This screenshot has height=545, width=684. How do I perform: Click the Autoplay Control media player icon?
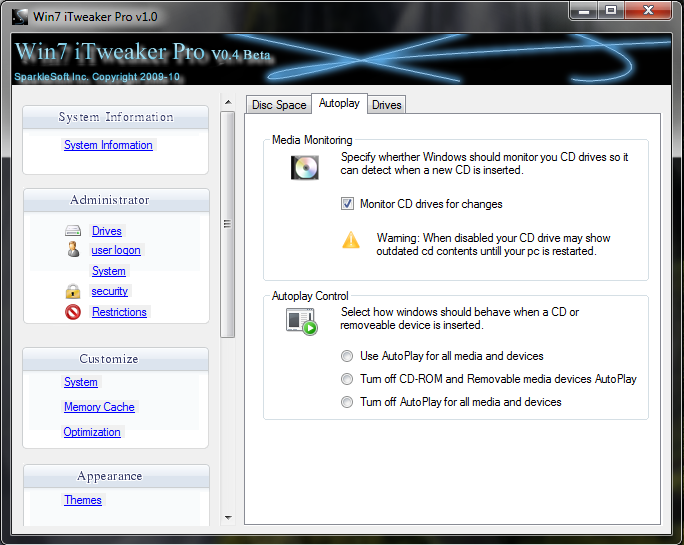pyautogui.click(x=301, y=321)
